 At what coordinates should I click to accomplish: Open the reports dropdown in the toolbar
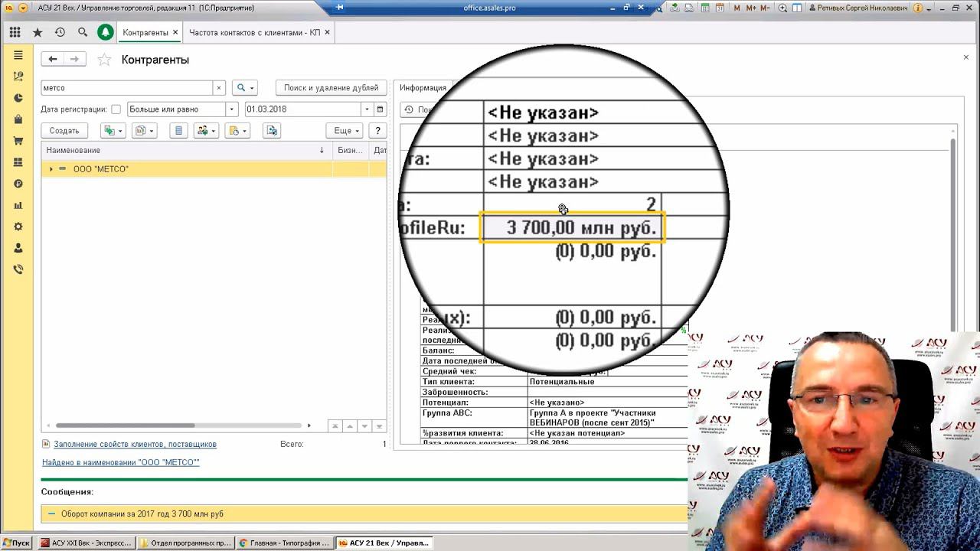tap(144, 131)
